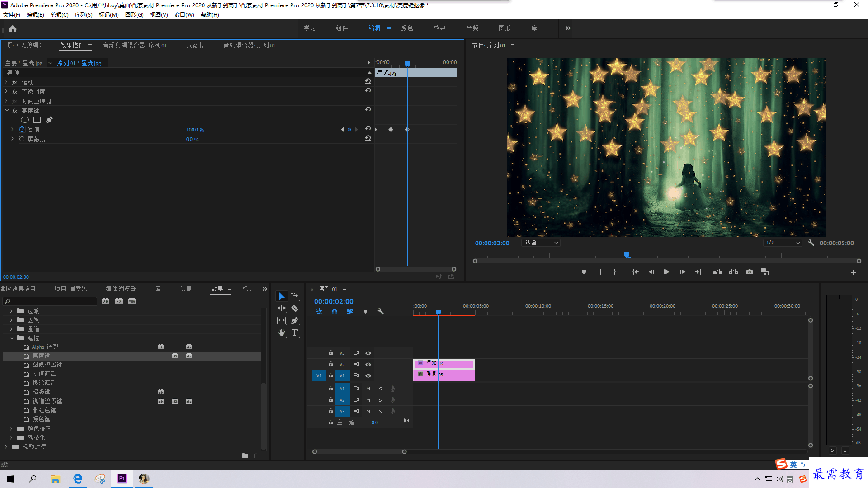Open Program Monitor settings wrench
Image resolution: width=868 pixels, height=488 pixels.
click(x=811, y=243)
